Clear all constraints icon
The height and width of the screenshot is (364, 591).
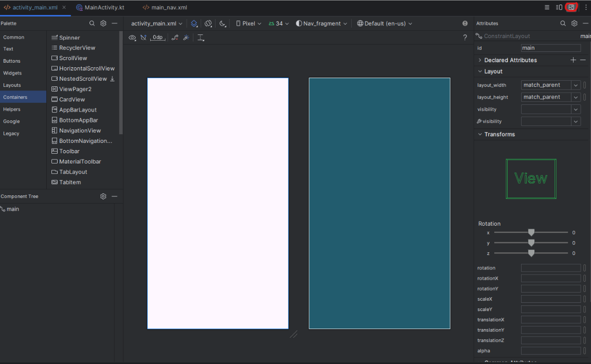[175, 38]
